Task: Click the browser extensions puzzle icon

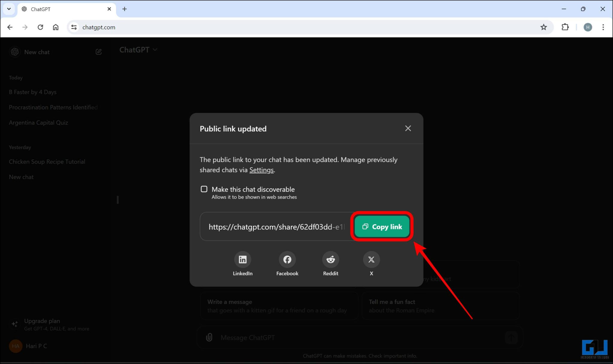Action: [x=565, y=27]
